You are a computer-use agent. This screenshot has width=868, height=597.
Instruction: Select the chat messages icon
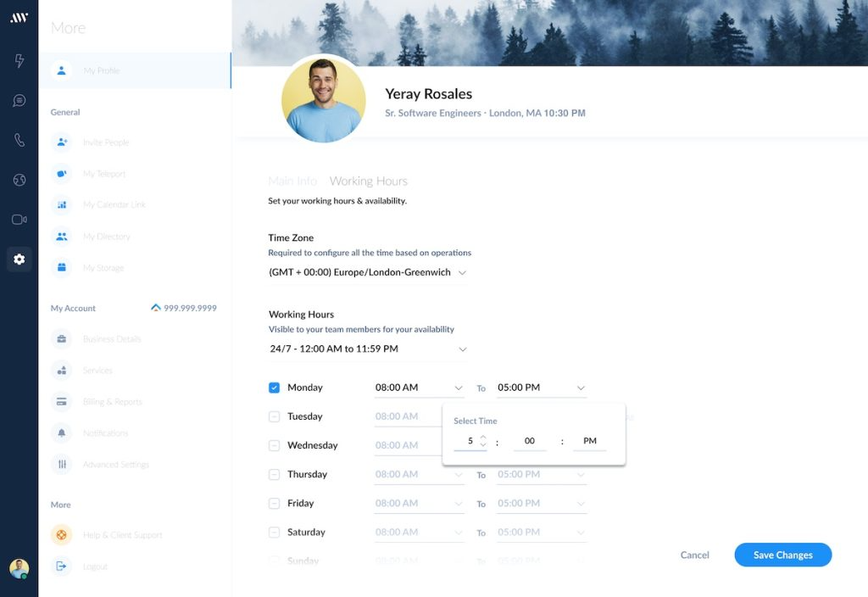[x=19, y=100]
